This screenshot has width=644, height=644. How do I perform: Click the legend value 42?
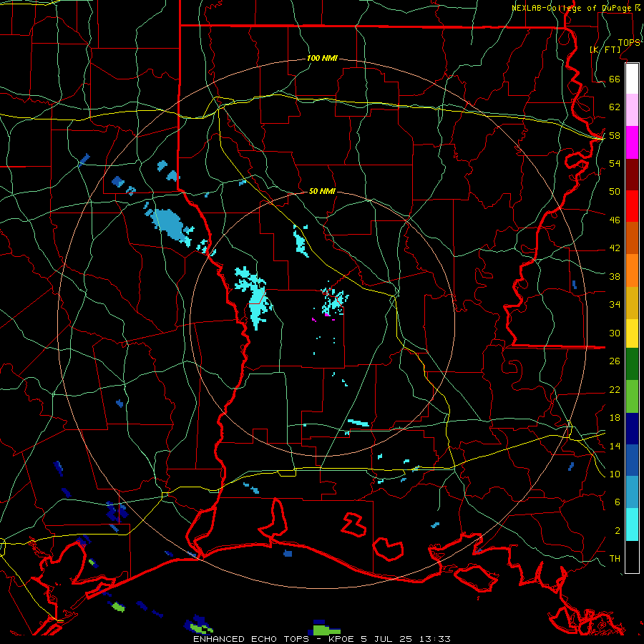[615, 248]
